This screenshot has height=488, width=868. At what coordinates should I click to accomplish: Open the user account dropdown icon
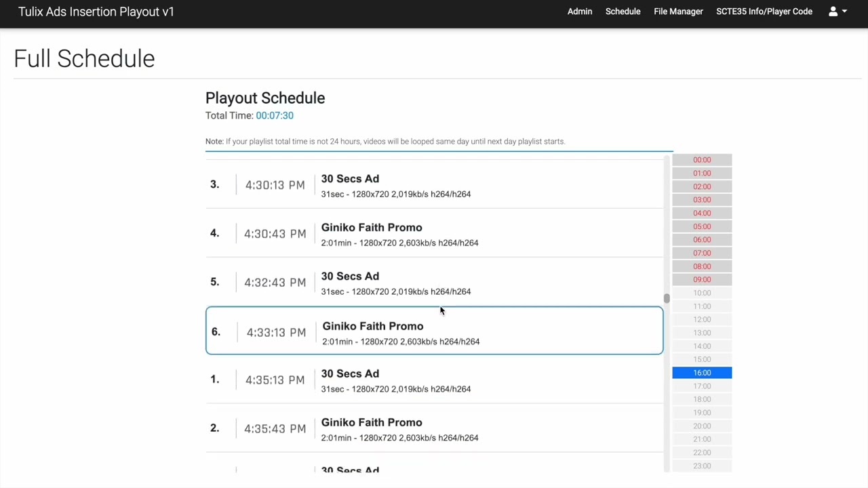pos(837,12)
